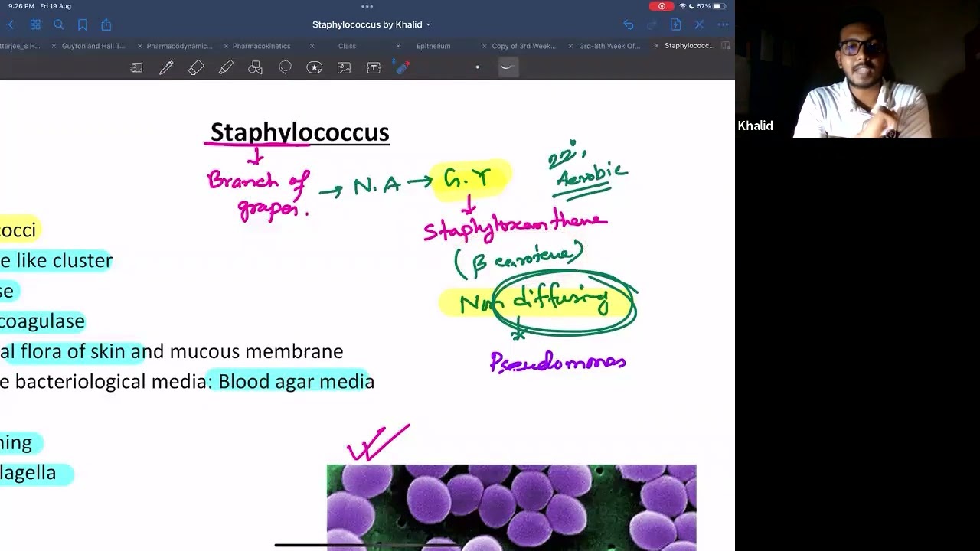Select the zoom window tool
The width and height of the screenshot is (980, 551).
[136, 67]
